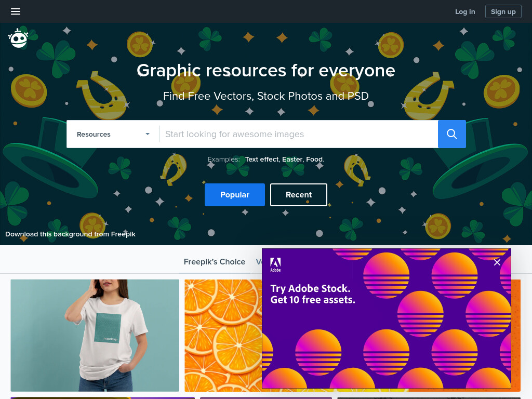Search the example 'Food'
532x399 pixels.
click(314, 159)
